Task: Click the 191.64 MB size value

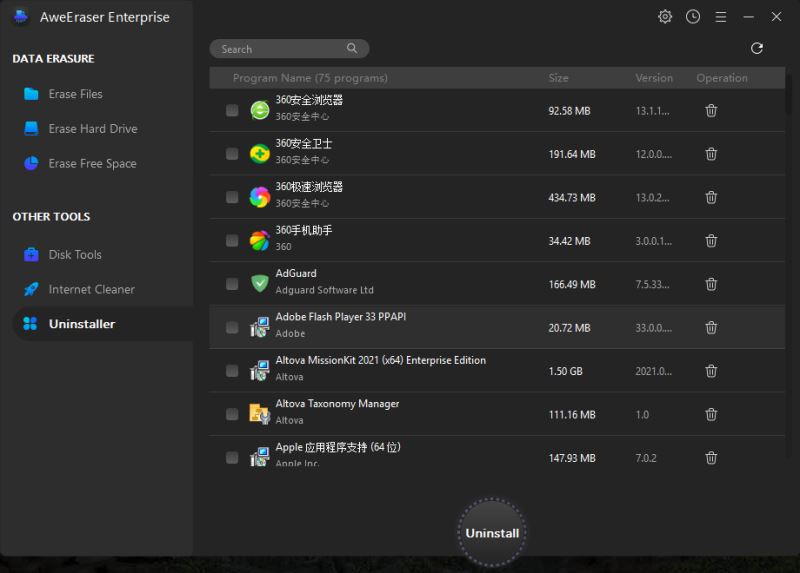Action: point(572,154)
